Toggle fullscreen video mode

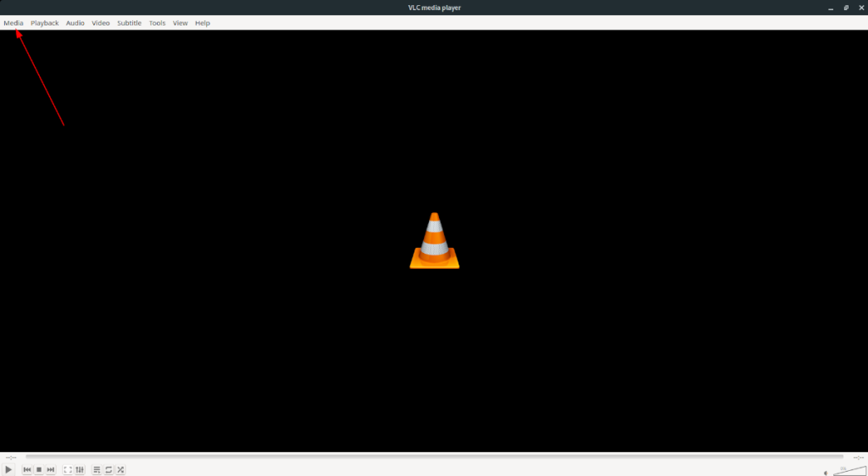pos(68,469)
